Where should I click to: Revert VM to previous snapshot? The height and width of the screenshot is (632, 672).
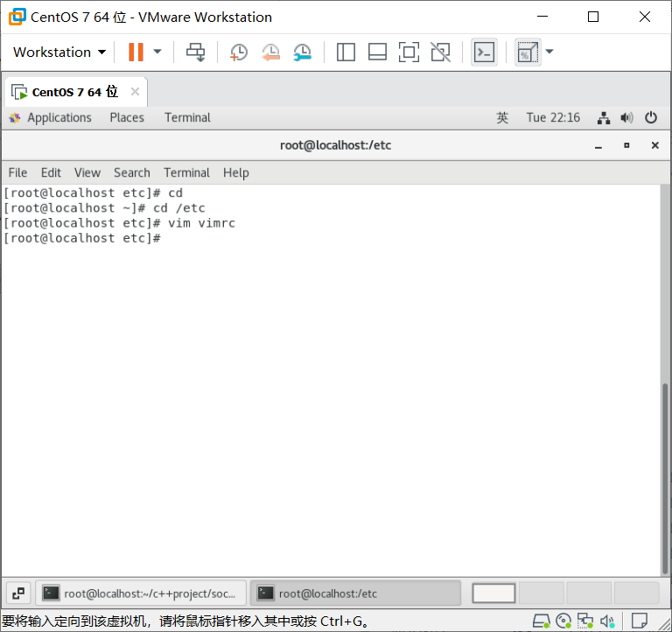pyautogui.click(x=271, y=53)
